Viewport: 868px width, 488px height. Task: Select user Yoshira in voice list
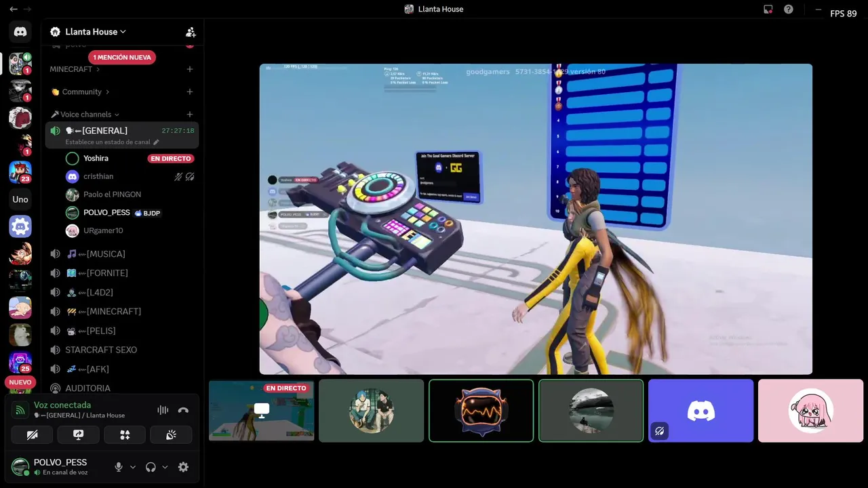click(x=96, y=159)
